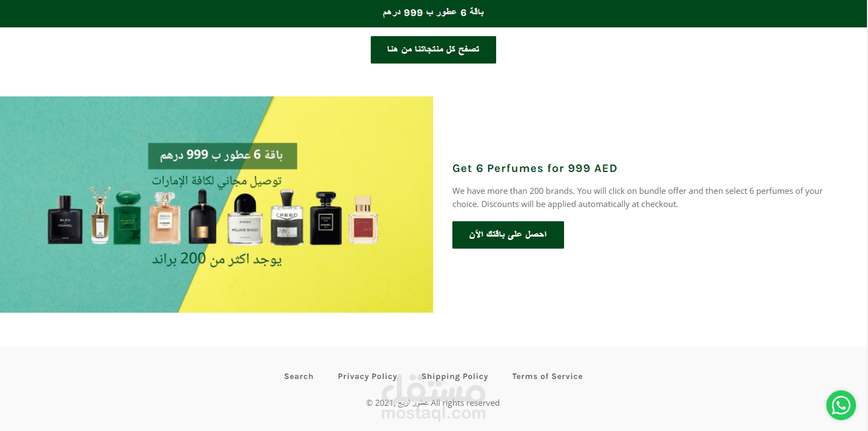868x431 pixels.
Task: Open the WhatsApp chat icon
Action: [x=841, y=405]
